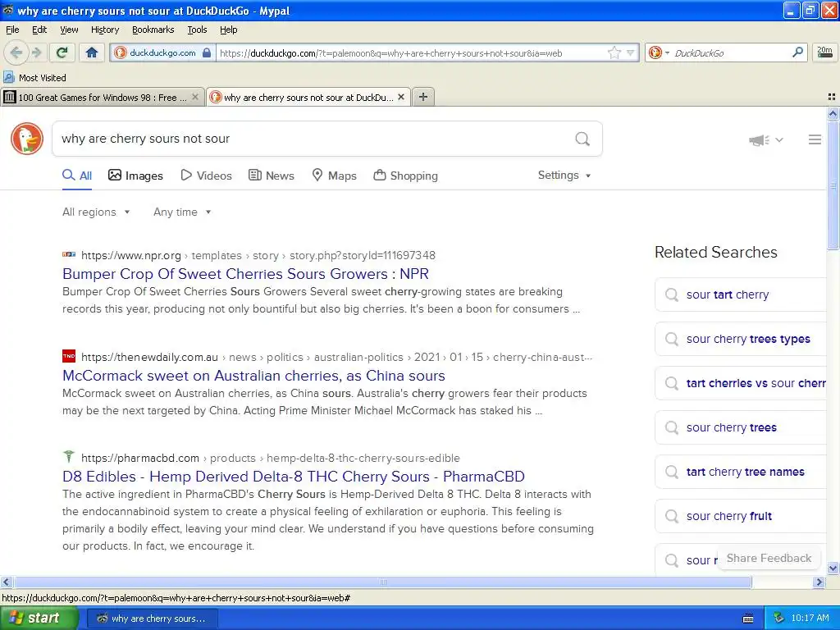Open D8 Edibles PharmaCBD result
Screen dimensions: 840x630
pos(294,477)
